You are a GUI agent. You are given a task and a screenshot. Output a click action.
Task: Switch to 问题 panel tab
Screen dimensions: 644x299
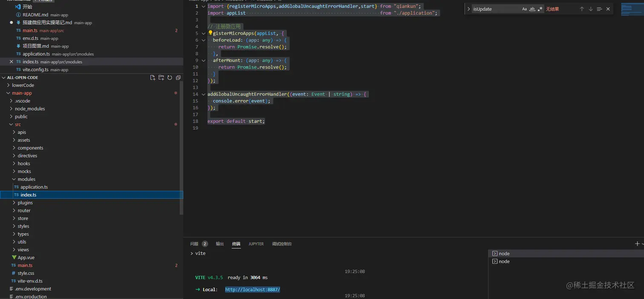(x=194, y=244)
